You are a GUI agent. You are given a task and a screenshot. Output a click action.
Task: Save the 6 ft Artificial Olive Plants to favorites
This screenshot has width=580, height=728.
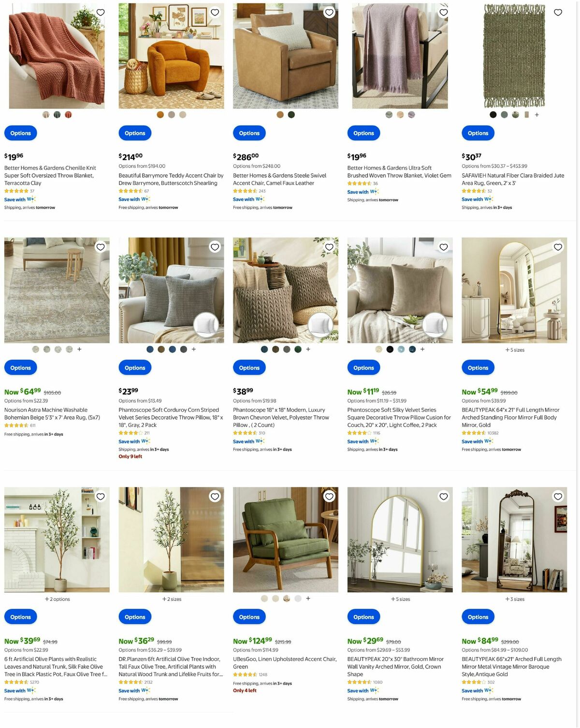(x=101, y=496)
